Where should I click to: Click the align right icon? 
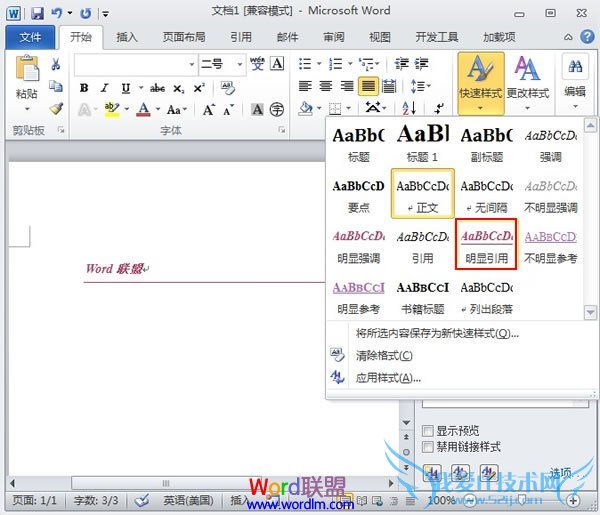pyautogui.click(x=347, y=86)
